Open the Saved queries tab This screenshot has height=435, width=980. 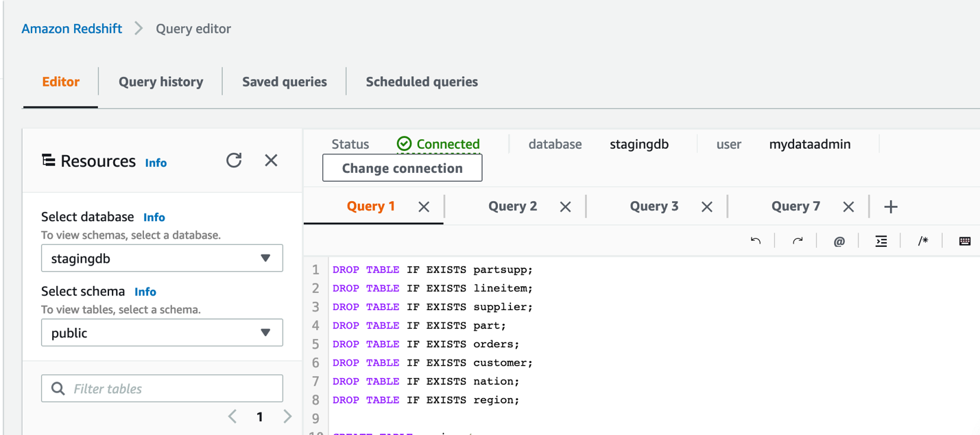click(x=285, y=82)
